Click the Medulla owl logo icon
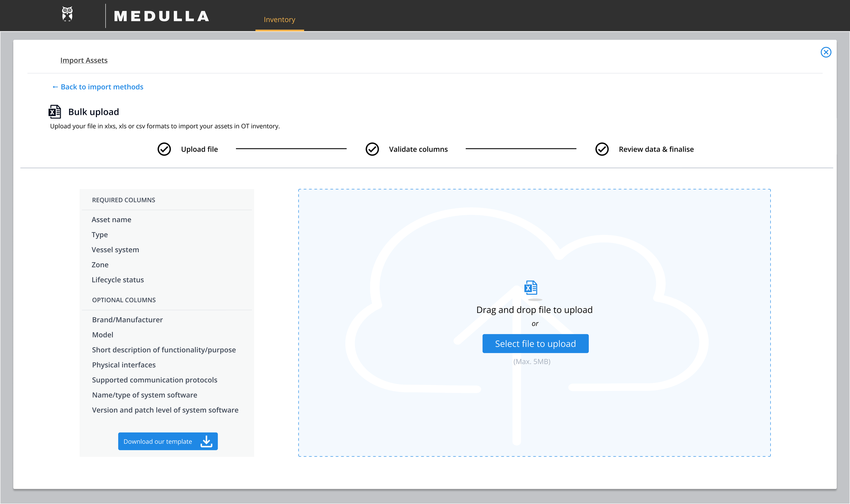The width and height of the screenshot is (850, 504). click(x=67, y=14)
